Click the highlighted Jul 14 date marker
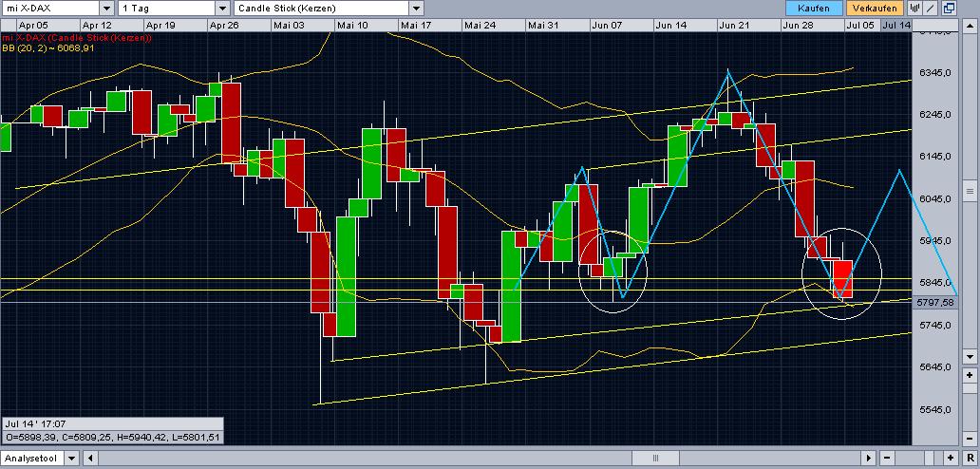Screen dimensions: 980x469 point(896,25)
